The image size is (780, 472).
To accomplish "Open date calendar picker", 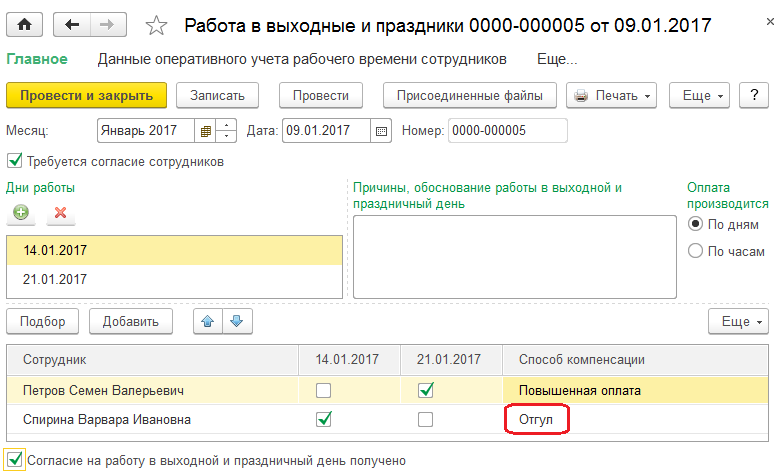I will pos(381,131).
